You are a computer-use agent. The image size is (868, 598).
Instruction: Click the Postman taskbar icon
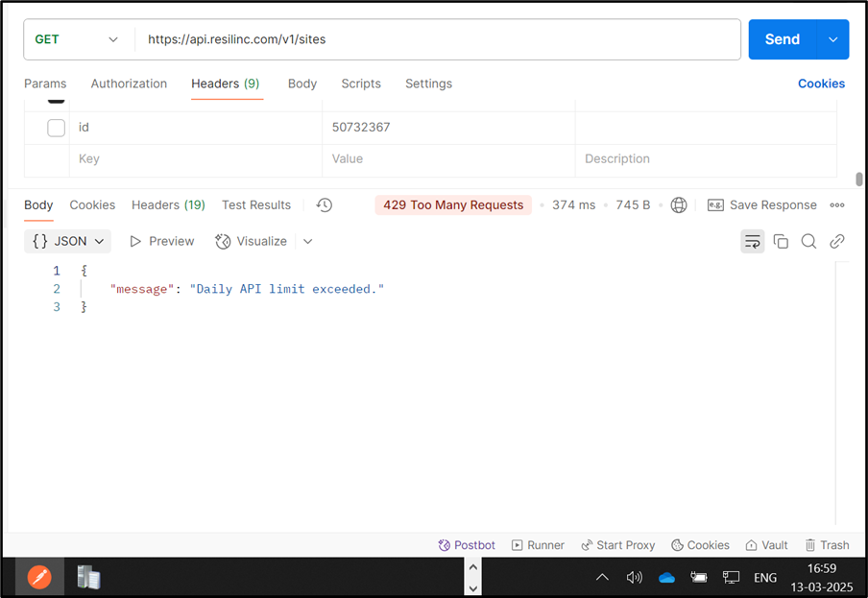tap(39, 578)
